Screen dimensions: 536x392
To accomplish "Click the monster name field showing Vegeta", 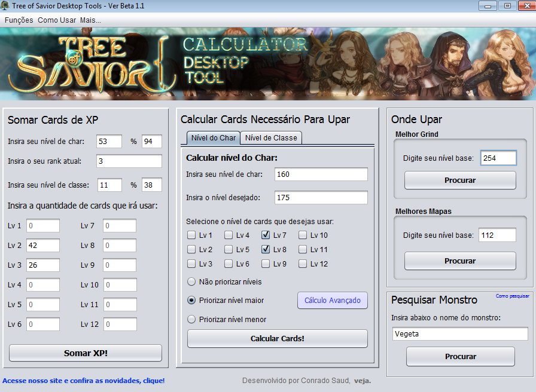I will (x=459, y=334).
